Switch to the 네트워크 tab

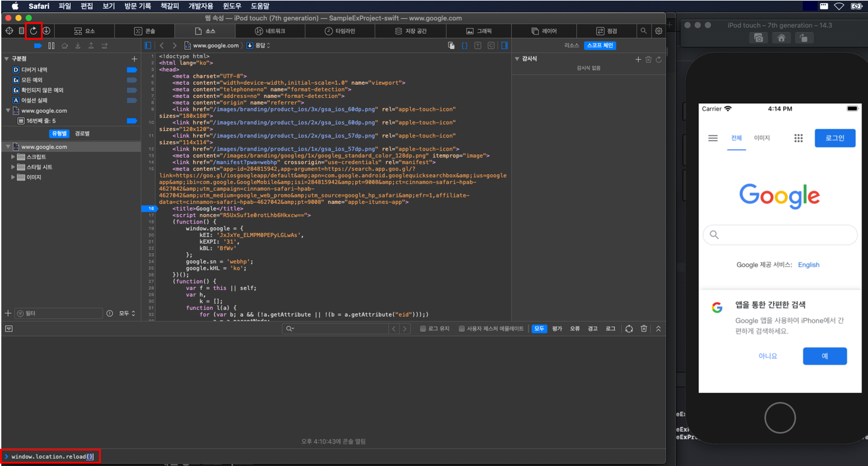[270, 31]
